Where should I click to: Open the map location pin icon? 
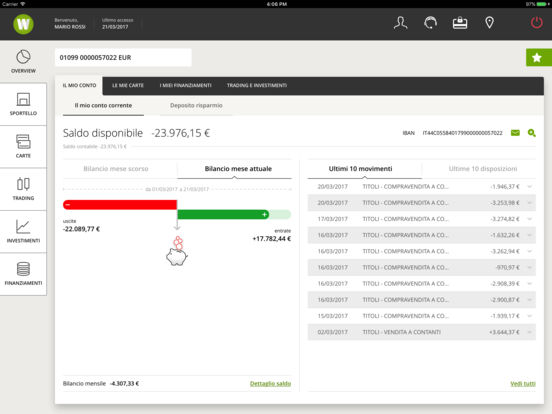pos(489,23)
